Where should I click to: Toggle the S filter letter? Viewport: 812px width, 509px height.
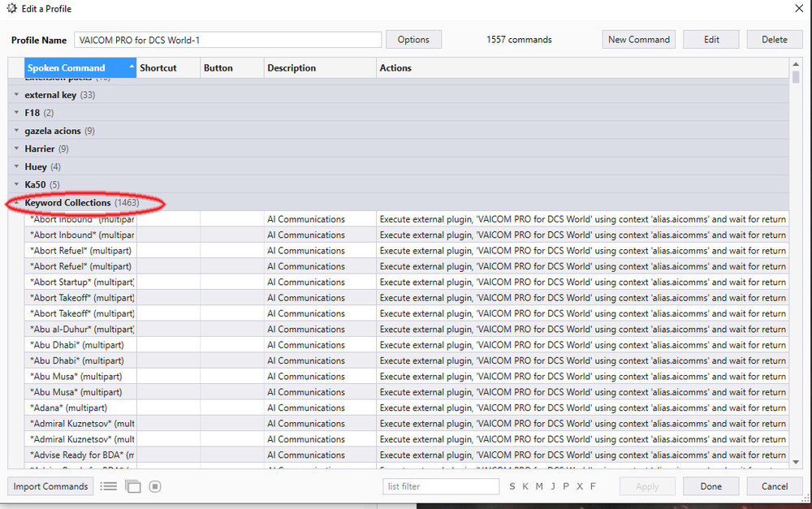512,486
